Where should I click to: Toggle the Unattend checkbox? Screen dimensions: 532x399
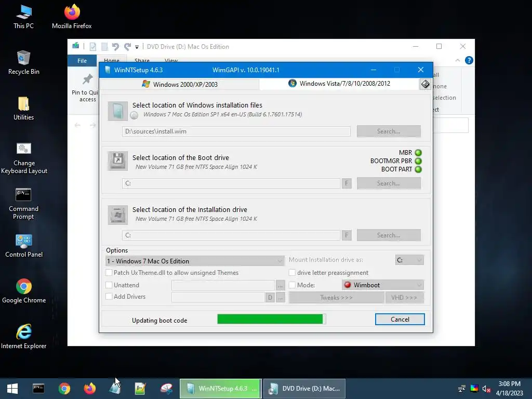pos(109,285)
